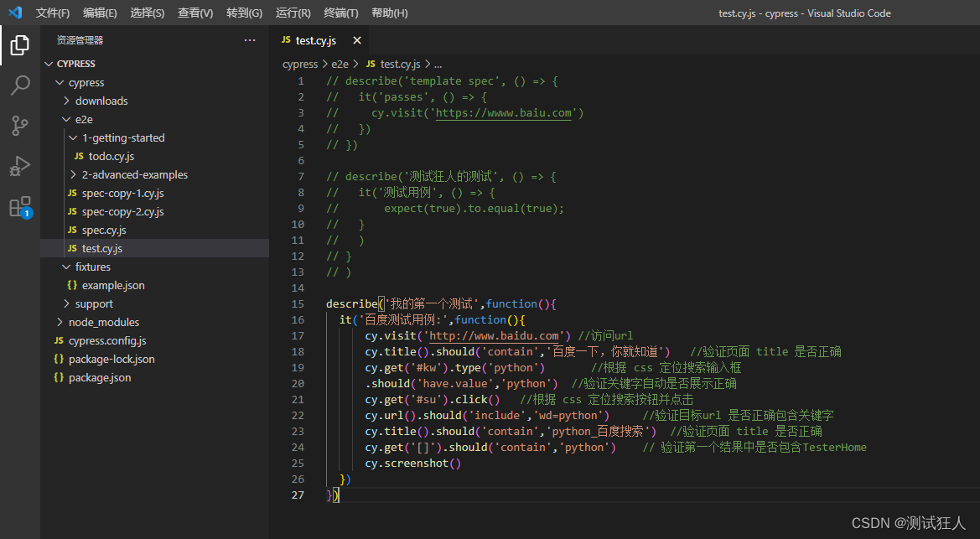Click 资源管理器 explorer panel title
This screenshot has height=539, width=980.
80,40
